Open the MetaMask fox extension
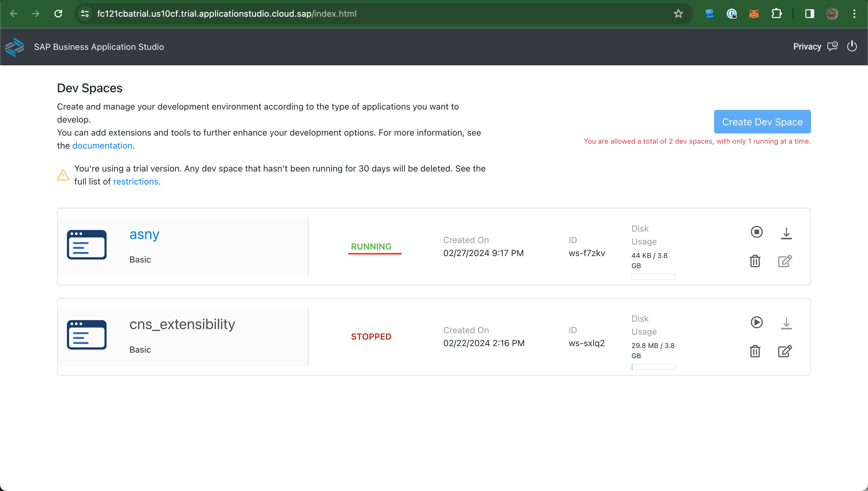The image size is (868, 491). (754, 14)
